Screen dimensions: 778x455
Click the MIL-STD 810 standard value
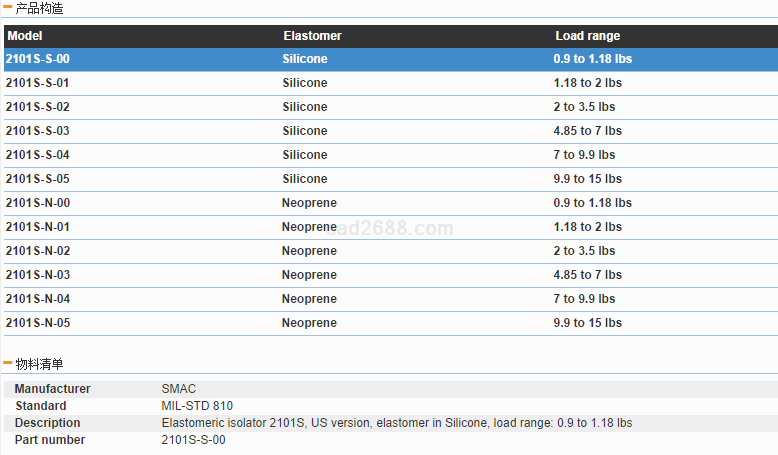tap(198, 406)
